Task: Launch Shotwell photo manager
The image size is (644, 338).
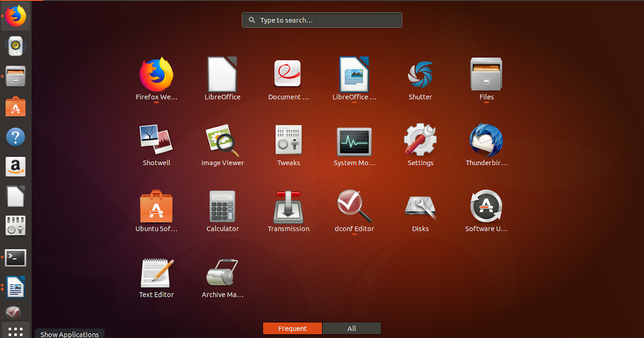Action: point(156,141)
